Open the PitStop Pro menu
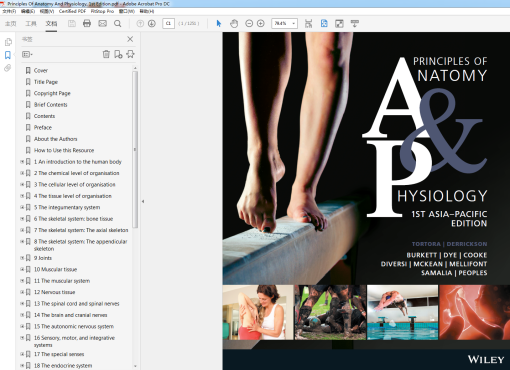 click(102, 11)
